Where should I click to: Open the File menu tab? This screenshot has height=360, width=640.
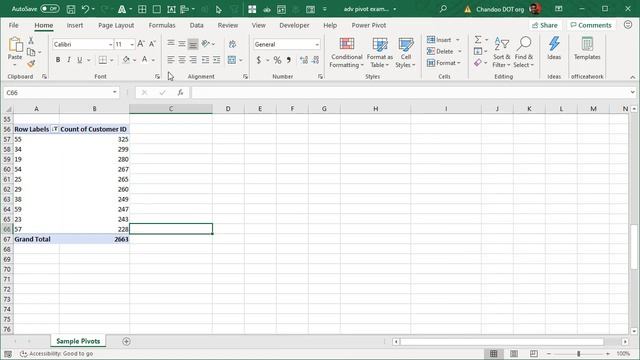point(13,25)
